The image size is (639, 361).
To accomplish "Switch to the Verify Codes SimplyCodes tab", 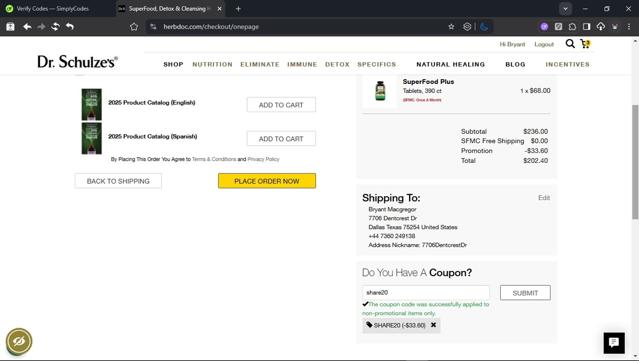I will (52, 9).
